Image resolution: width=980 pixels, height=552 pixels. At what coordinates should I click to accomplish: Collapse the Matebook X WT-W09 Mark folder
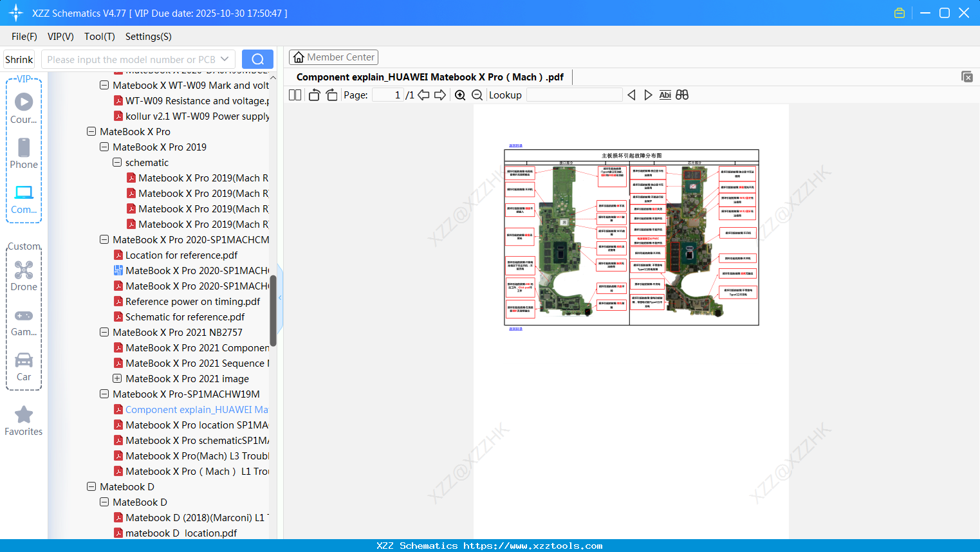click(x=104, y=85)
